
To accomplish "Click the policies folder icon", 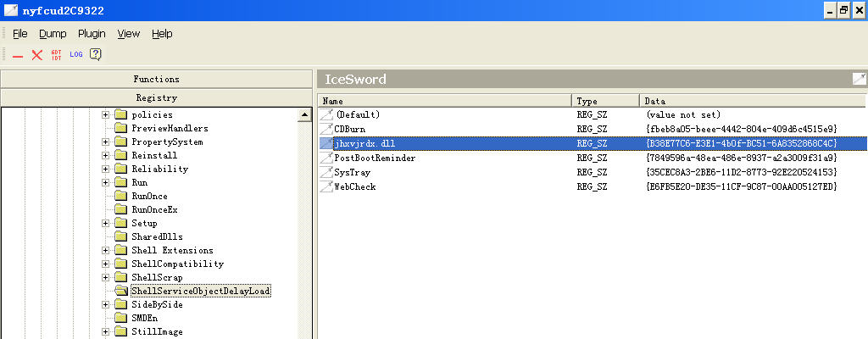I will [x=120, y=114].
